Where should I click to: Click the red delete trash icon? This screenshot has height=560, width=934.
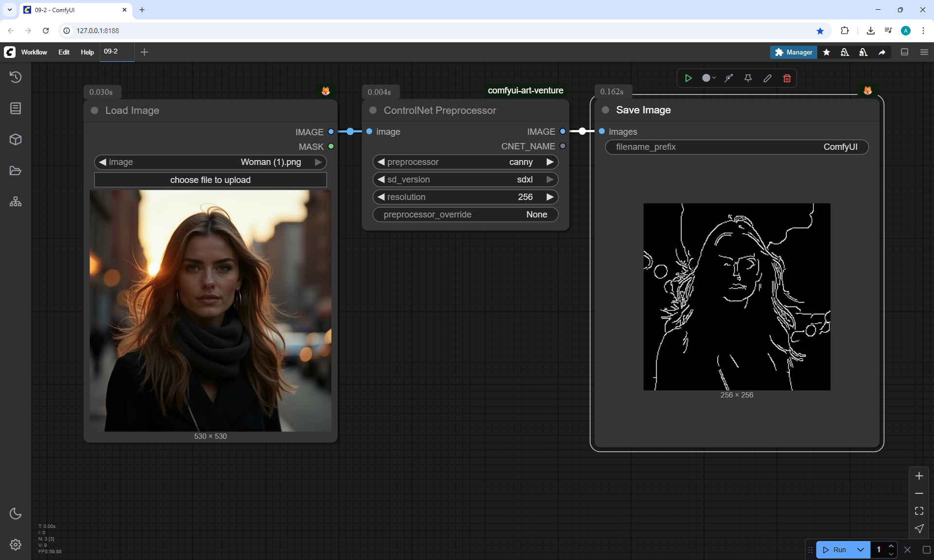[x=787, y=78]
